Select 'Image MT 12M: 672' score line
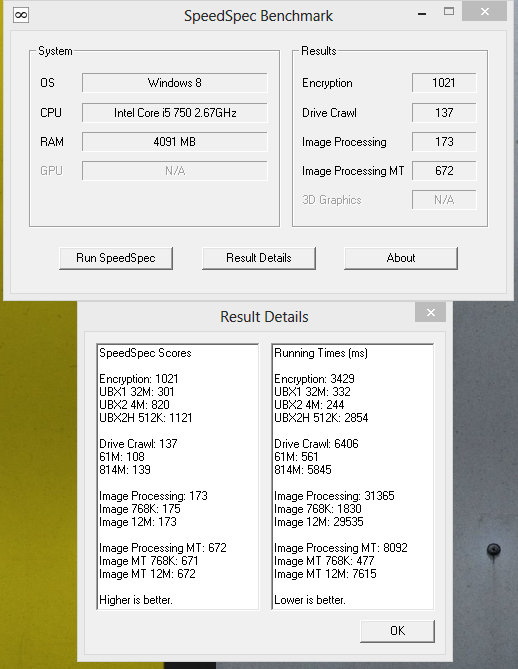518x669 pixels. tap(147, 574)
